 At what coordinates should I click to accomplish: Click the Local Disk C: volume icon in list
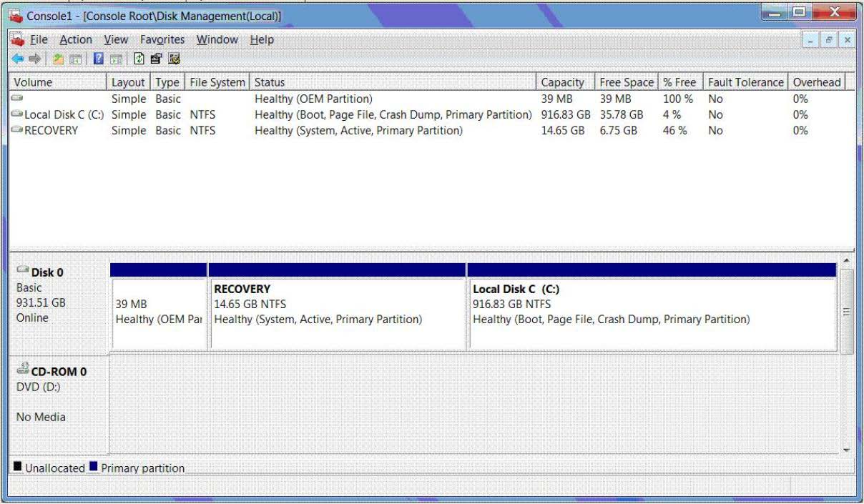[x=18, y=114]
